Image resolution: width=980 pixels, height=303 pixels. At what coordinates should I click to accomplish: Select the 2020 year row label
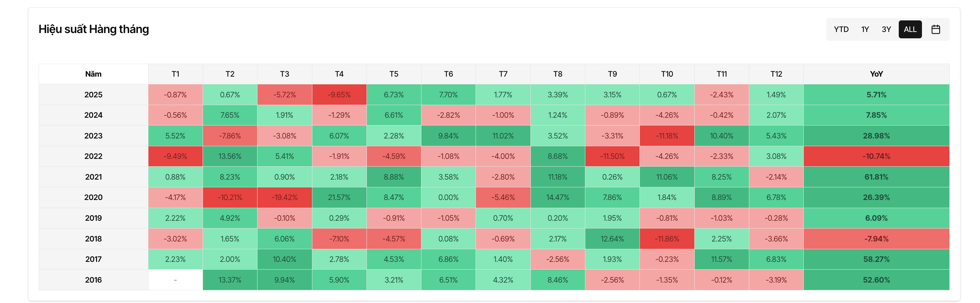93,197
